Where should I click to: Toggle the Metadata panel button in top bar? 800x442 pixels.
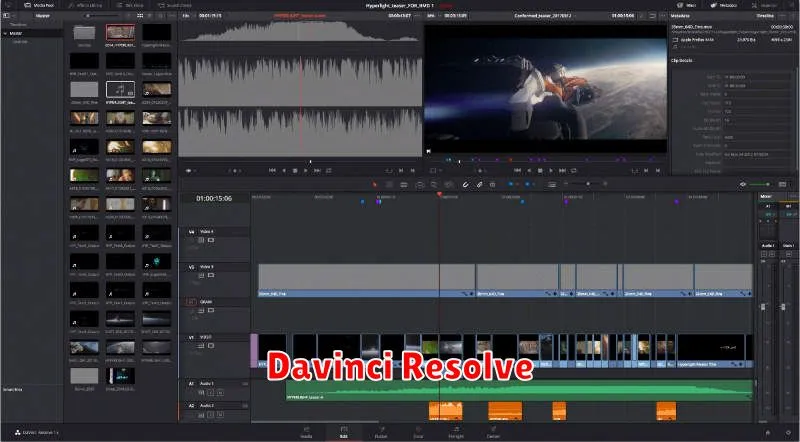point(725,5)
